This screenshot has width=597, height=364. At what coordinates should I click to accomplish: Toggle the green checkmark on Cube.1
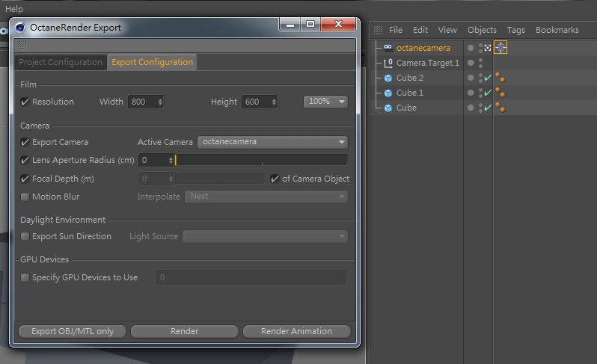pos(488,93)
